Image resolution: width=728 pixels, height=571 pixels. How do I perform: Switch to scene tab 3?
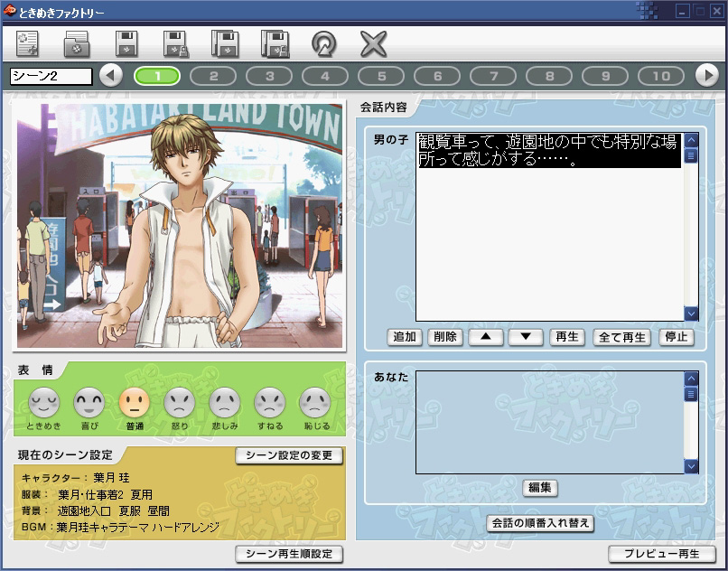269,76
